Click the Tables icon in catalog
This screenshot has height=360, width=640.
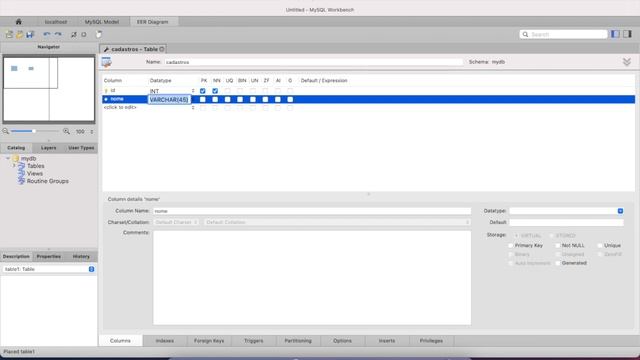[21, 166]
